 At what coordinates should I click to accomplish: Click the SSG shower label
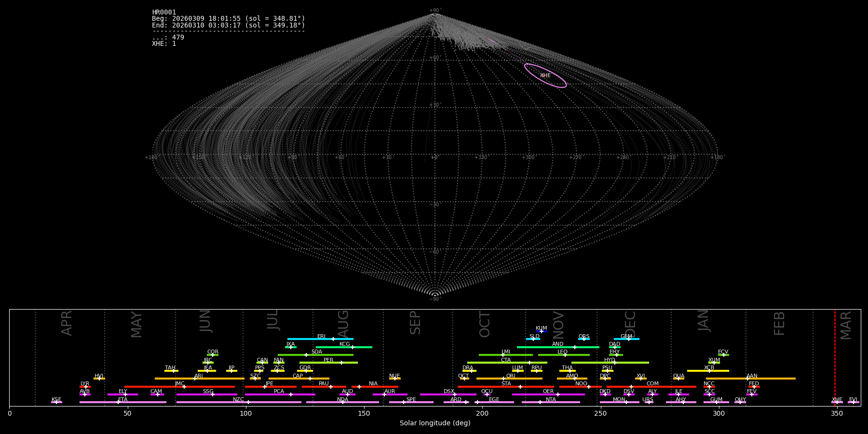coord(208,392)
